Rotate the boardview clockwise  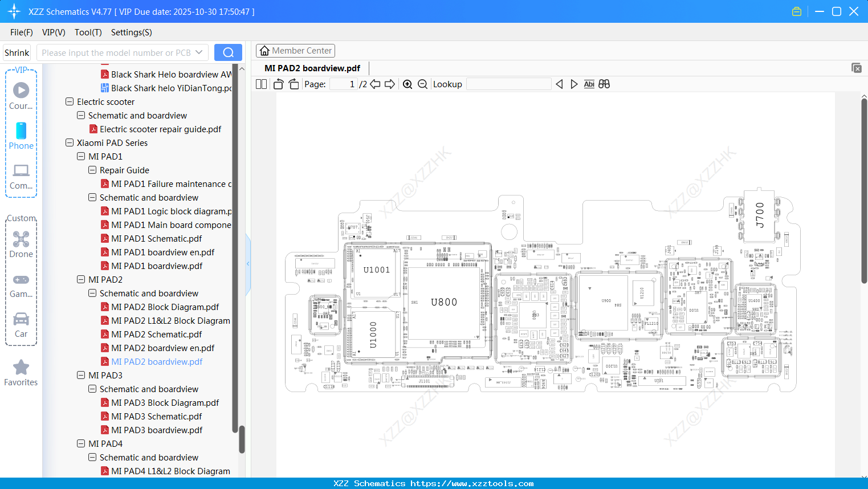click(293, 84)
